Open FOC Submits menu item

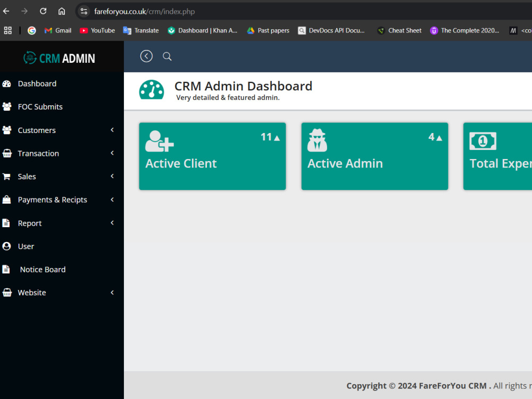pos(40,107)
